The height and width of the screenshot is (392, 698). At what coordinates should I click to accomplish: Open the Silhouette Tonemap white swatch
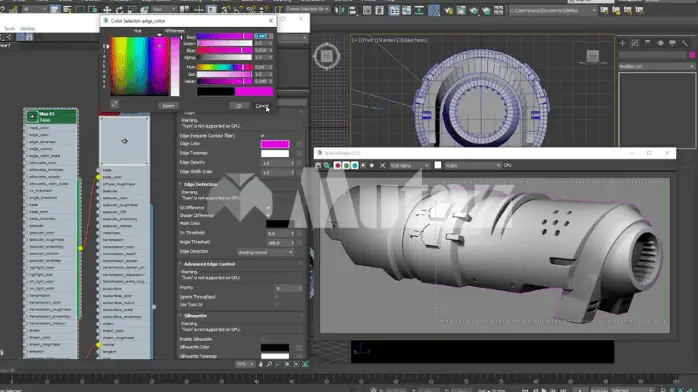(x=275, y=356)
